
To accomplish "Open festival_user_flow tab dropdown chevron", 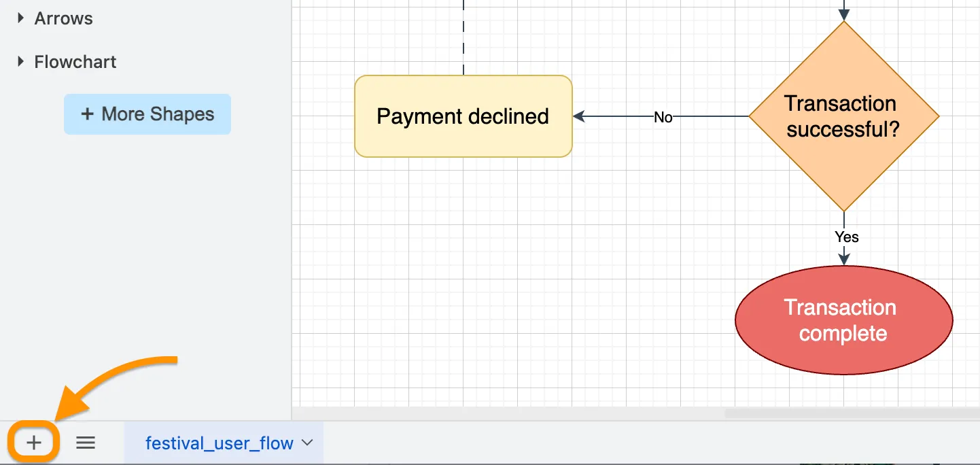I will coord(307,443).
